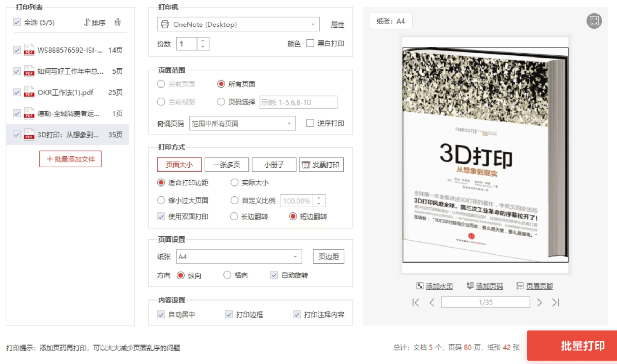Click the 页眉页脚 header footer icon

coord(520,286)
